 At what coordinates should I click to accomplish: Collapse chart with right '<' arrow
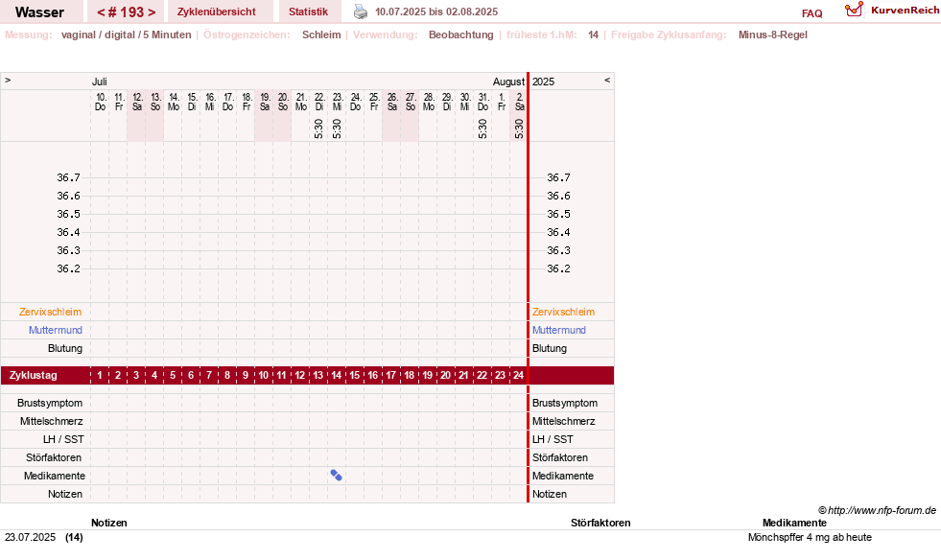click(x=607, y=80)
